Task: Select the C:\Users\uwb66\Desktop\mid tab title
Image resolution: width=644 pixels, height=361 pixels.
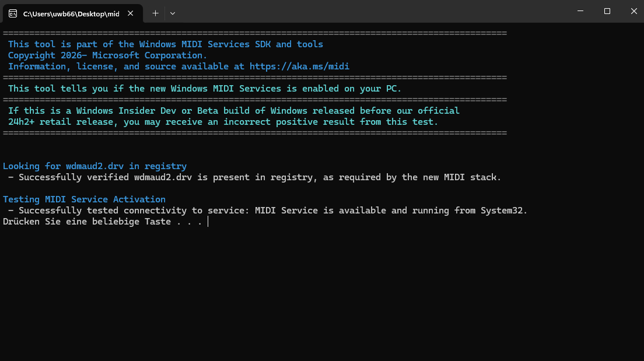Action: point(71,13)
